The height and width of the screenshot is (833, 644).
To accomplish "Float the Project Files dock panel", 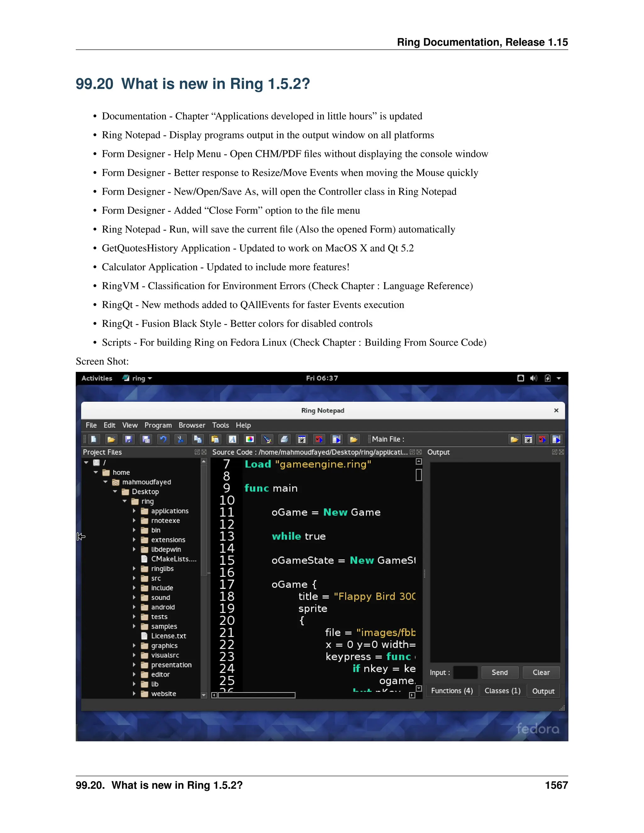I will [x=197, y=452].
